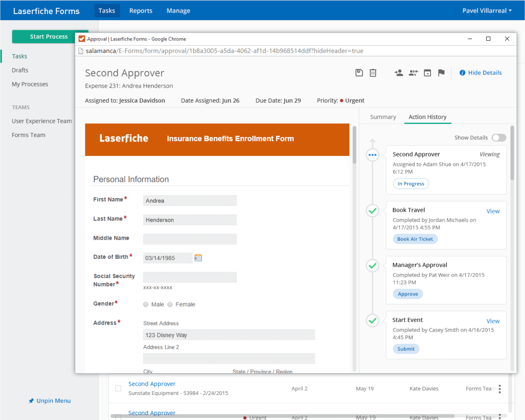Click the Second Approver link for Sunstate Equipment
This screenshot has width=525, height=420.
(152, 384)
